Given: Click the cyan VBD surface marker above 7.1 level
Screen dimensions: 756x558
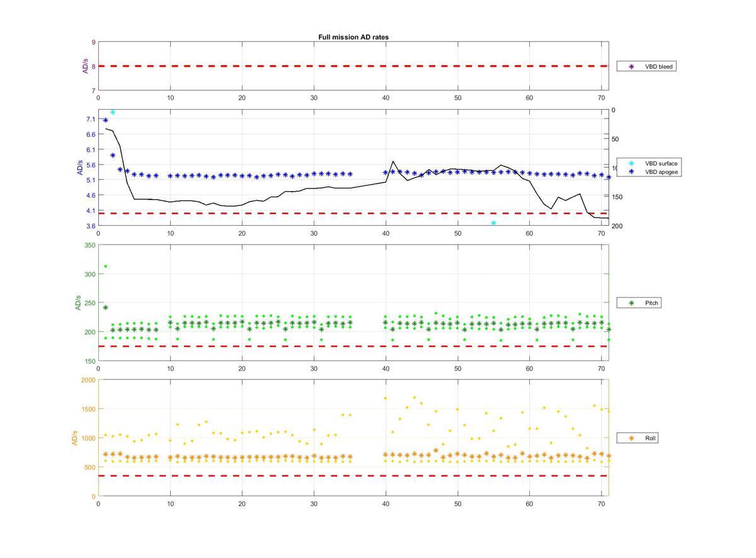Looking at the screenshot, I should click(113, 112).
